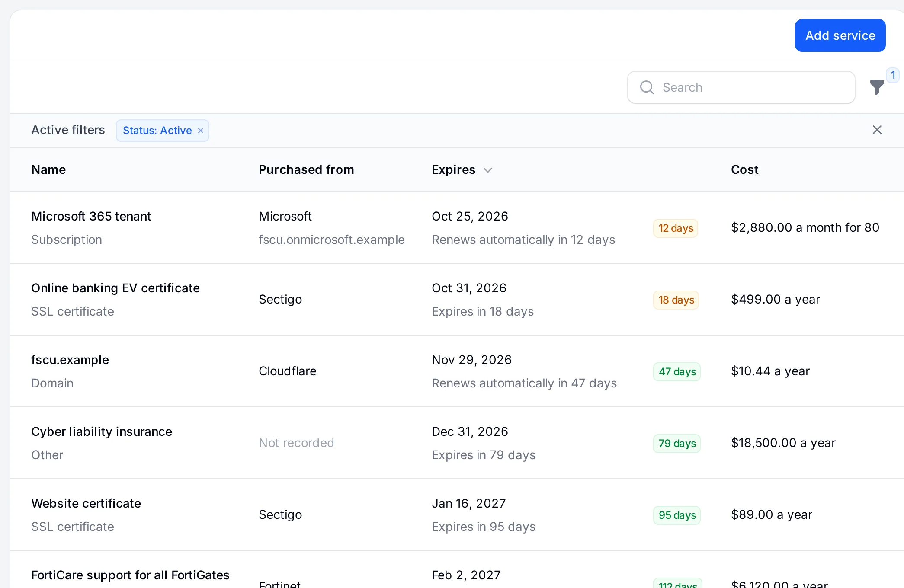Click the $10.44 a year cost

(770, 371)
